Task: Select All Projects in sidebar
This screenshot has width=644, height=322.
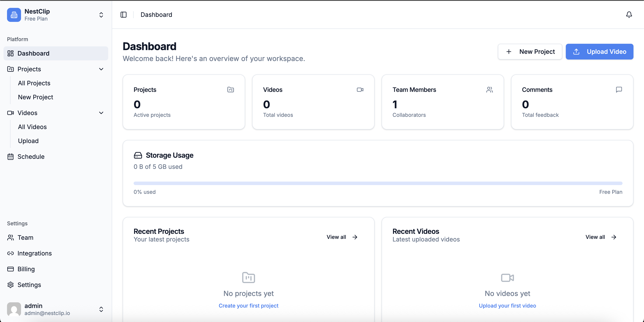Action: pos(34,83)
